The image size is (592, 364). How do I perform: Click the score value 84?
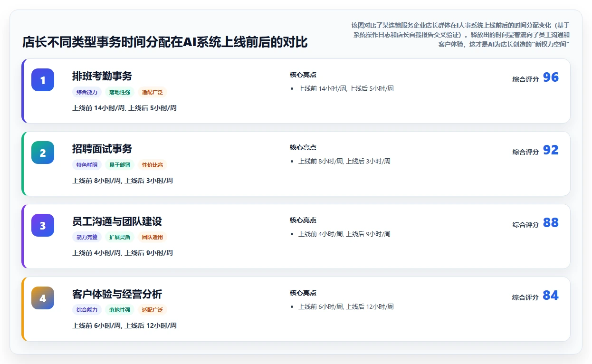point(551,296)
